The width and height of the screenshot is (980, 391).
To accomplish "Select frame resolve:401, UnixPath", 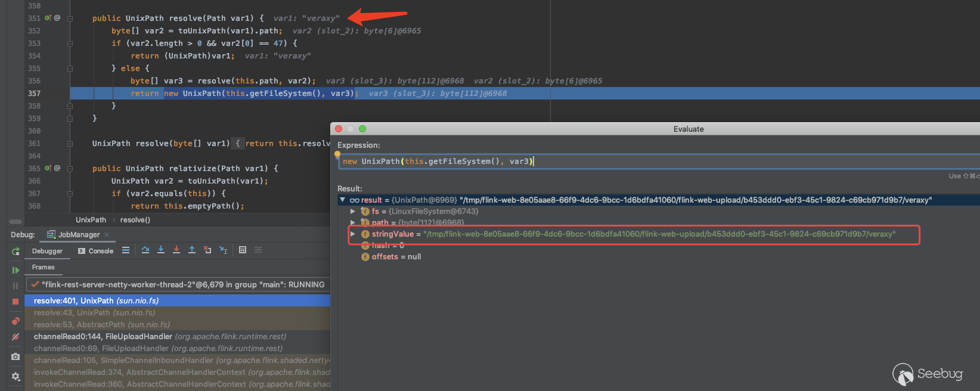I will (178, 301).
